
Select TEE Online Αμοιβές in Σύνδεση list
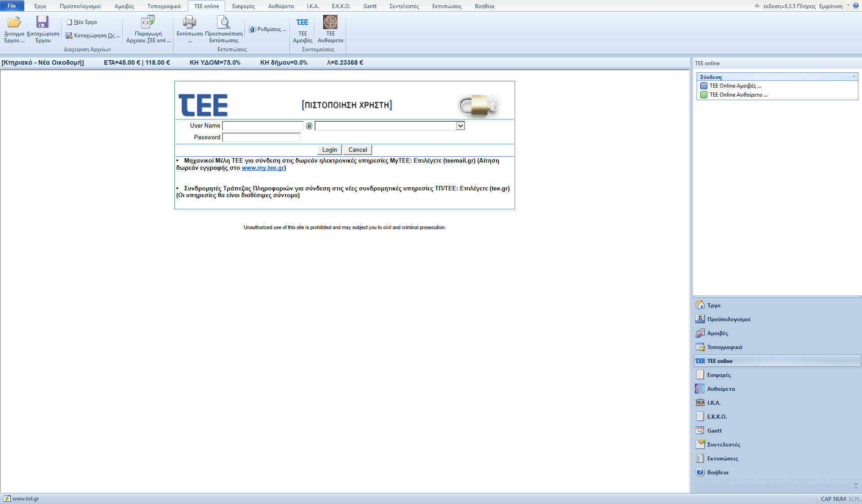[735, 86]
